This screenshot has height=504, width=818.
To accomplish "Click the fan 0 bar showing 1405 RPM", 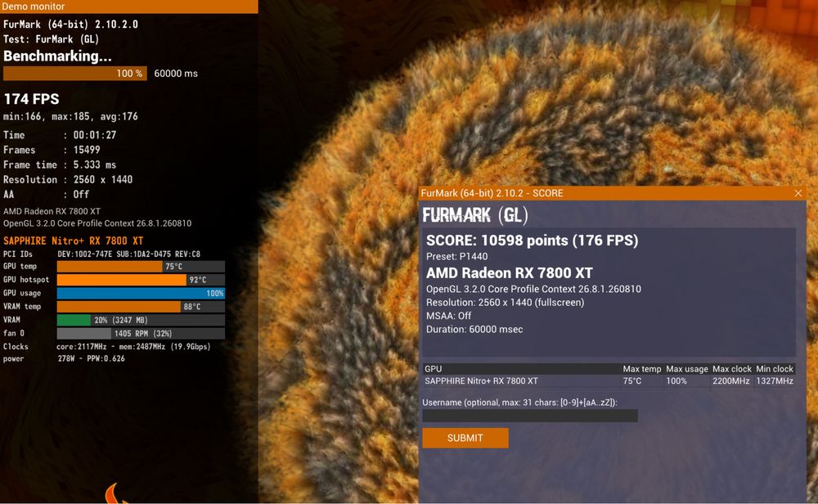I will (141, 333).
